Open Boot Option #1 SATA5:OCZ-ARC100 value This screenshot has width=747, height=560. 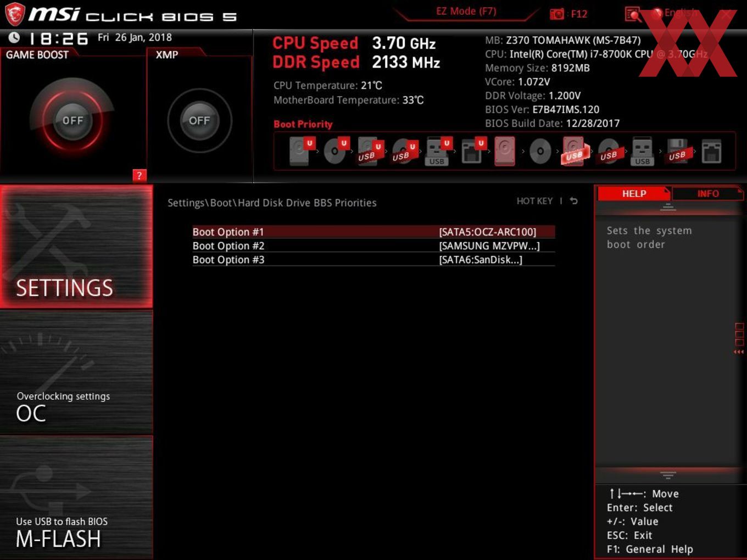coord(488,232)
